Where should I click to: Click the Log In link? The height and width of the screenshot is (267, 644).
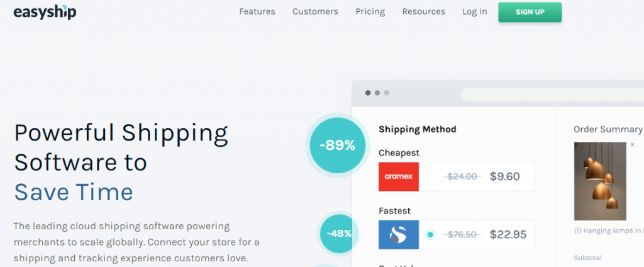[x=474, y=12]
